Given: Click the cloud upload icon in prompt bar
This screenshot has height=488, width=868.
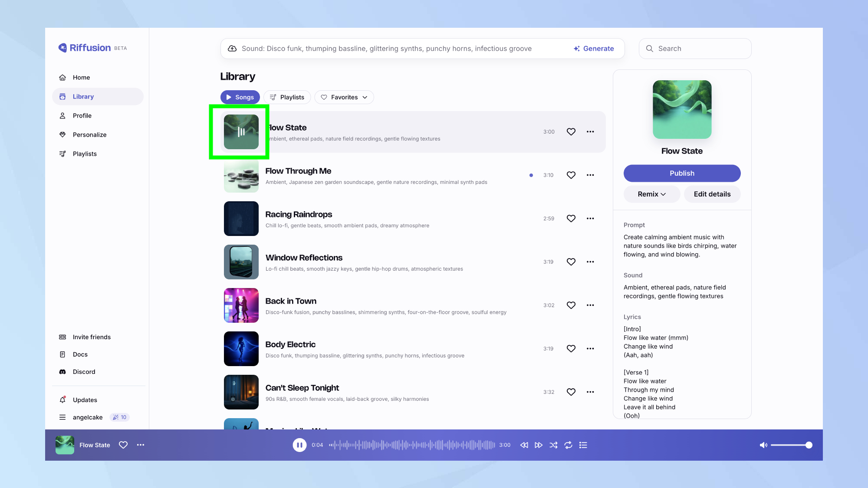Looking at the screenshot, I should [232, 49].
